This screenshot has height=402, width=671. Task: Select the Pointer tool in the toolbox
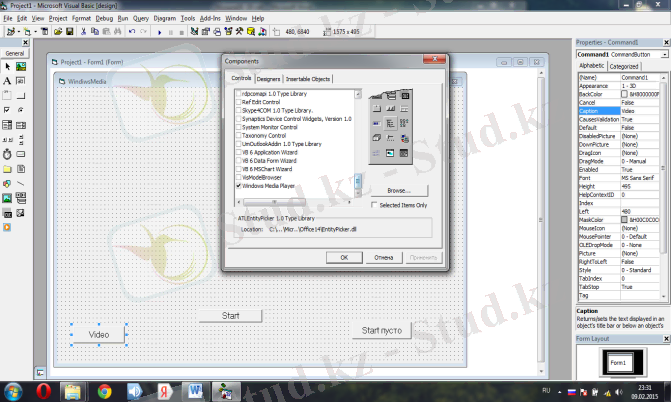coord(8,65)
